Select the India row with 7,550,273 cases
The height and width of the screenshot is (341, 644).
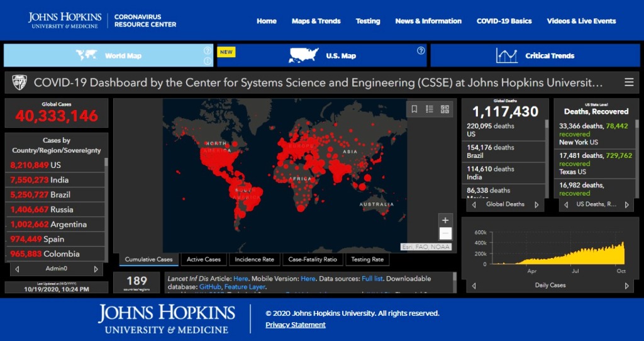(x=55, y=180)
